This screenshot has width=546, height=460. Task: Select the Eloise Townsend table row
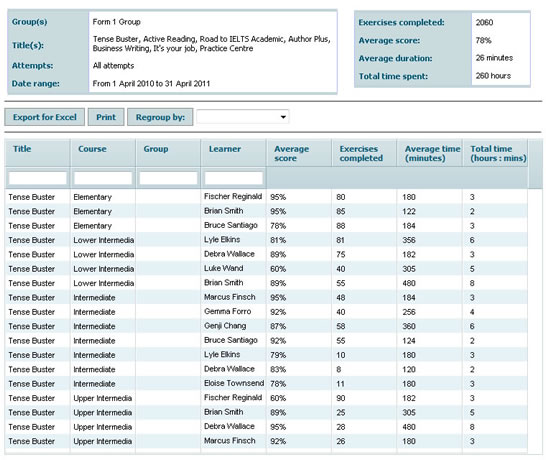click(266, 383)
